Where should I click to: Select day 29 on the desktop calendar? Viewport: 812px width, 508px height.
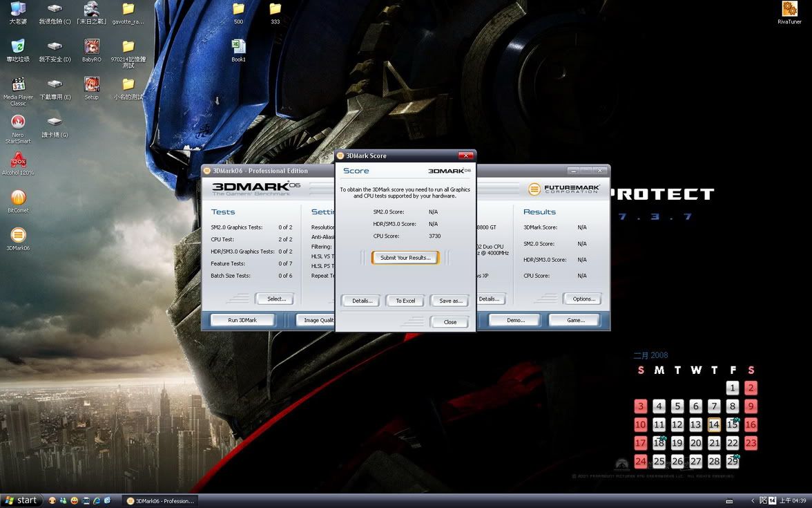[x=732, y=461]
